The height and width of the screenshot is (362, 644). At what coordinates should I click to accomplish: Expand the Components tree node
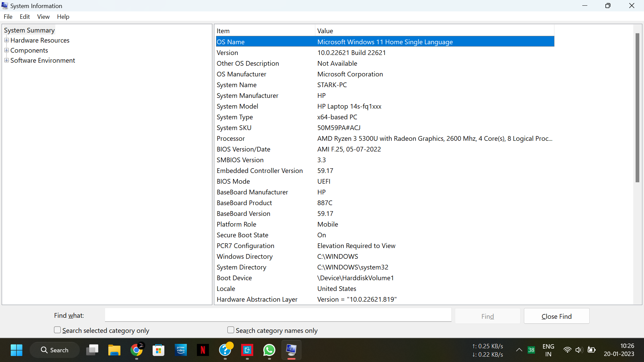coord(6,50)
